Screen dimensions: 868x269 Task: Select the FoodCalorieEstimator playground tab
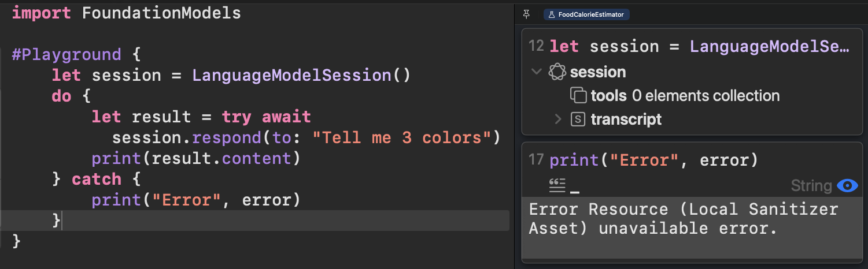[x=586, y=14]
